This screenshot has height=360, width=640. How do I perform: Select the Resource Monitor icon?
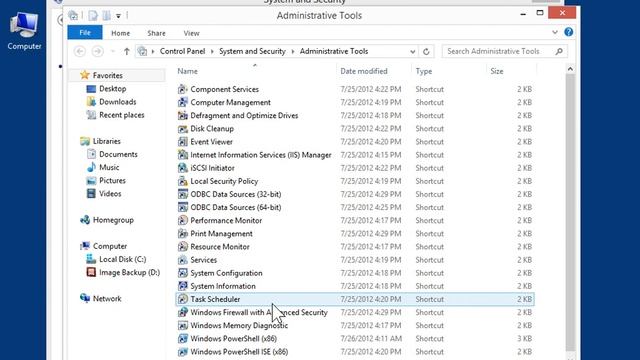point(182,247)
